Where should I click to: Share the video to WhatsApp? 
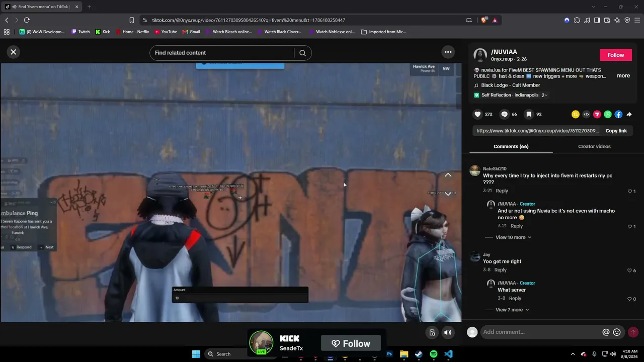pos(608,114)
